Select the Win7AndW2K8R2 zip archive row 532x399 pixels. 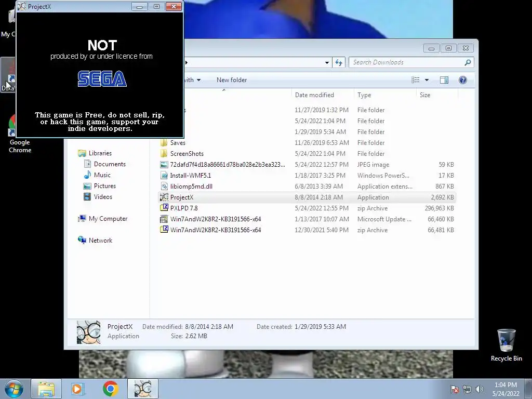(x=307, y=230)
